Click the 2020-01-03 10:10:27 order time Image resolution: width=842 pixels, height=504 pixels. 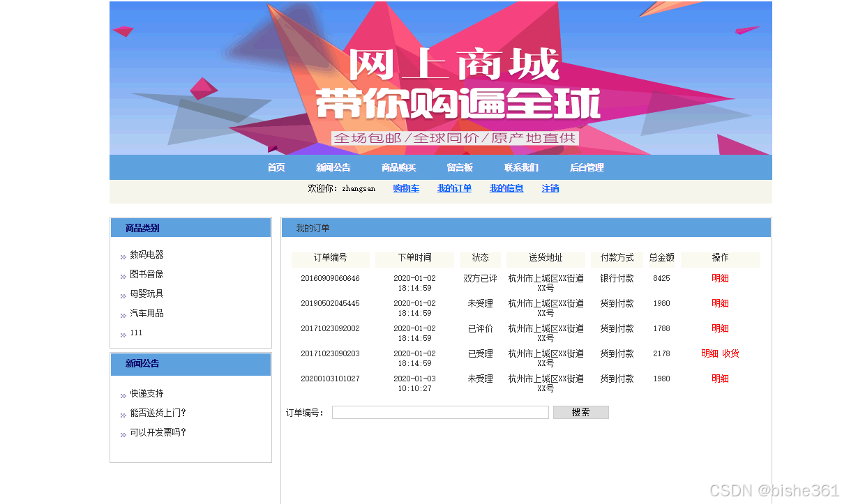(x=414, y=383)
